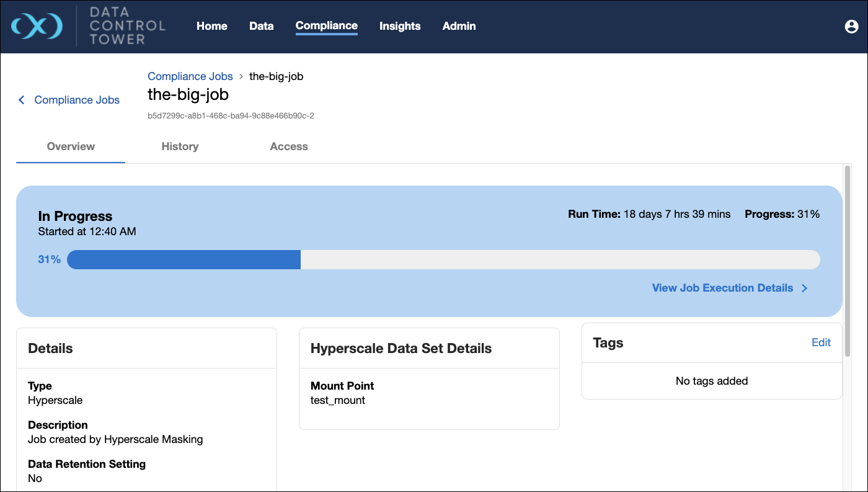Click the job ID text under the-big-job
This screenshot has width=868, height=492.
[231, 115]
